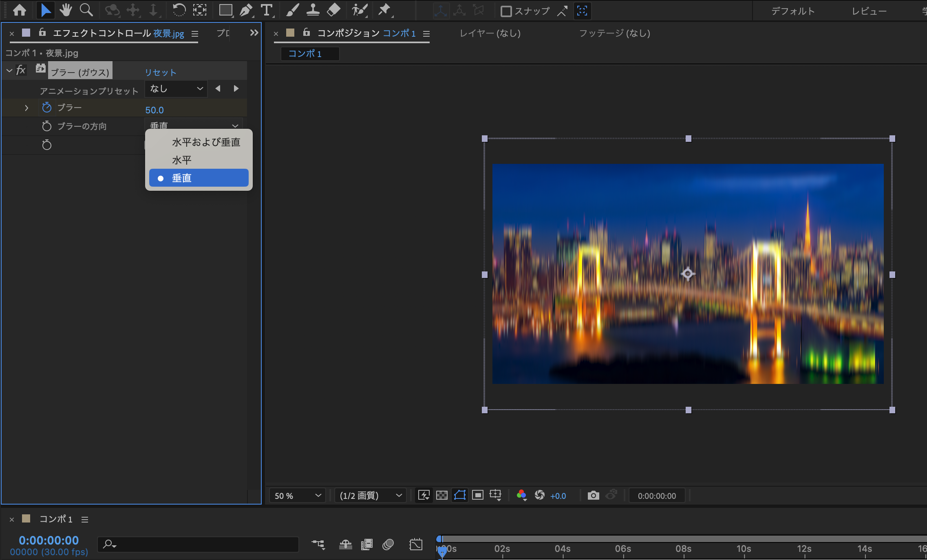Select the Roto Brush tool
Screen dimensions: 927x560
click(360, 10)
